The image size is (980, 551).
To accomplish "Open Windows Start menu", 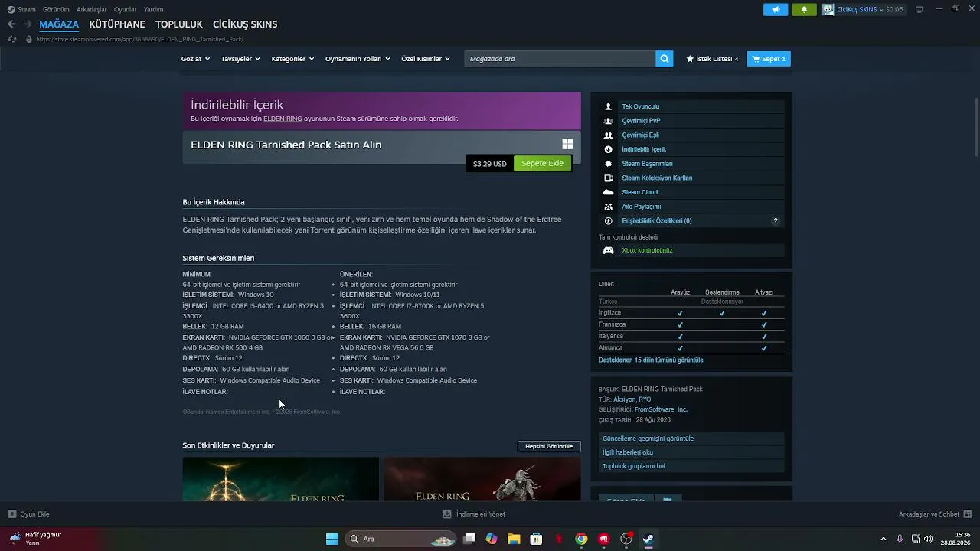I will [332, 539].
